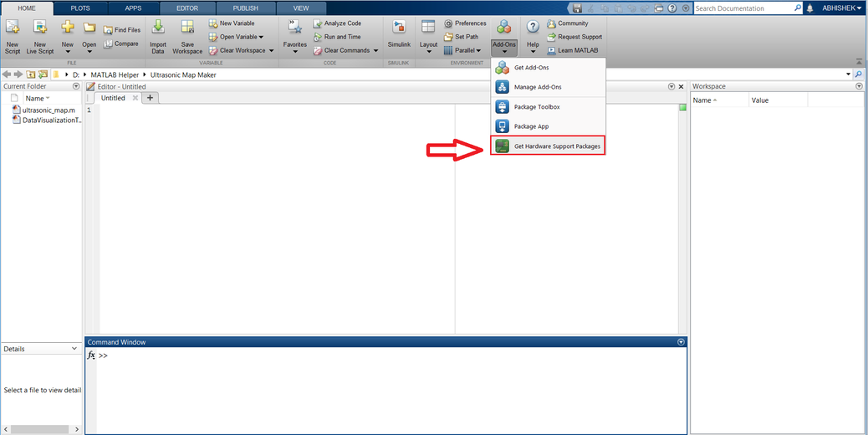The height and width of the screenshot is (435, 868).
Task: Select ultrasonic_map.m in Current Folder
Action: pyautogui.click(x=49, y=110)
